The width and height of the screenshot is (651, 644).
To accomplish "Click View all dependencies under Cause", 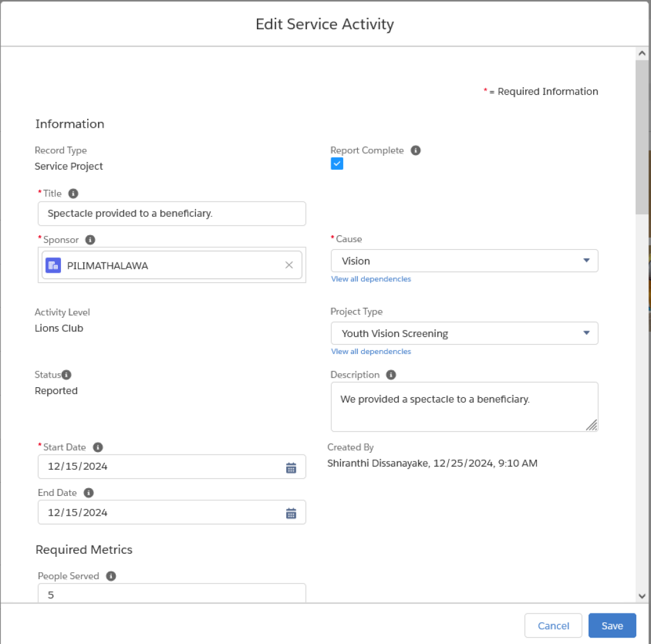I will click(371, 279).
